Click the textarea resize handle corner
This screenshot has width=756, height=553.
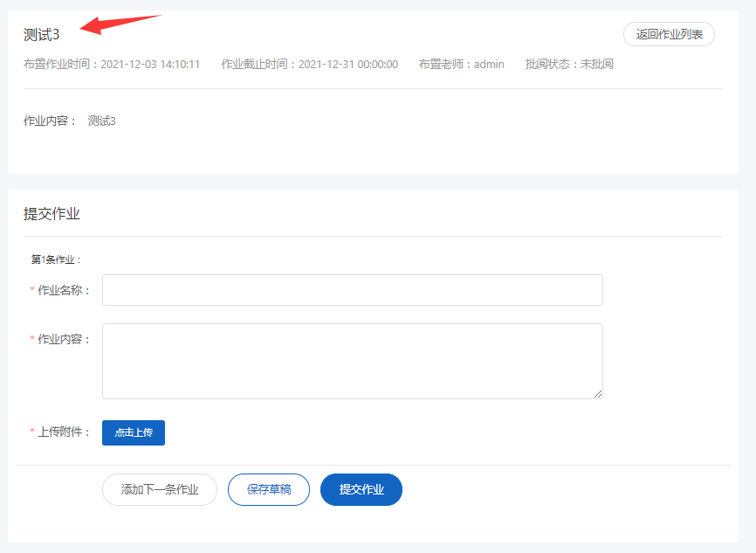[598, 394]
